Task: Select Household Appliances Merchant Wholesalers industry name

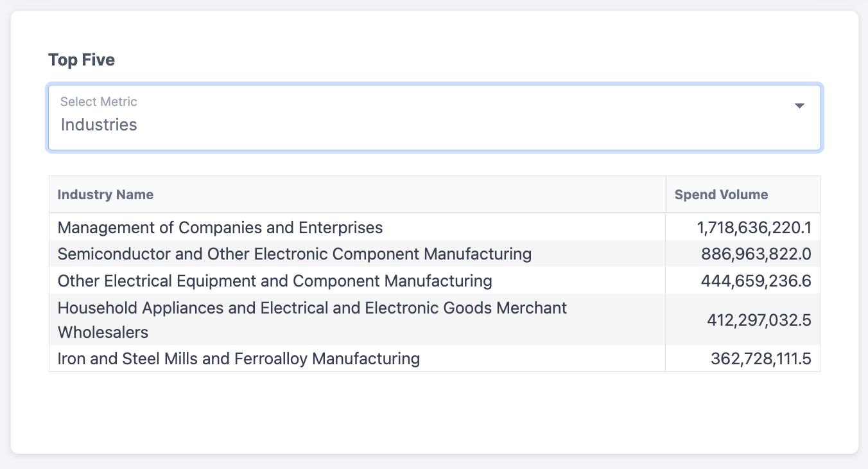Action: pyautogui.click(x=312, y=308)
